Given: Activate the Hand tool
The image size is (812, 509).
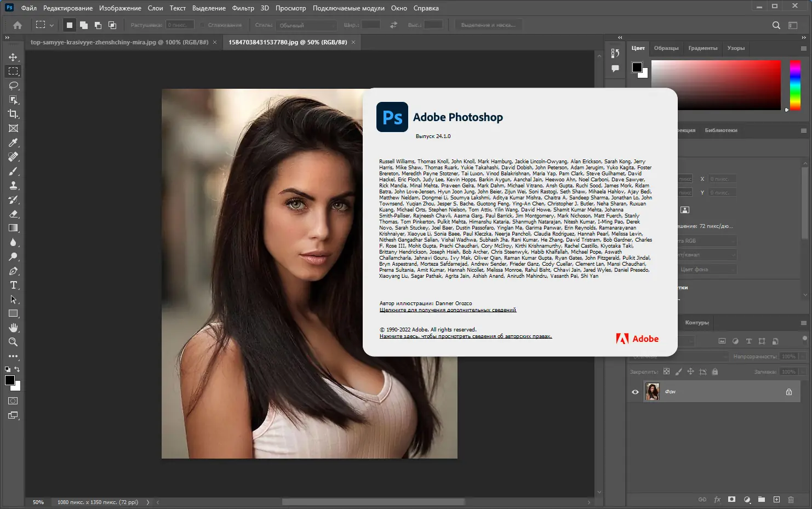Looking at the screenshot, I should pyautogui.click(x=13, y=328).
